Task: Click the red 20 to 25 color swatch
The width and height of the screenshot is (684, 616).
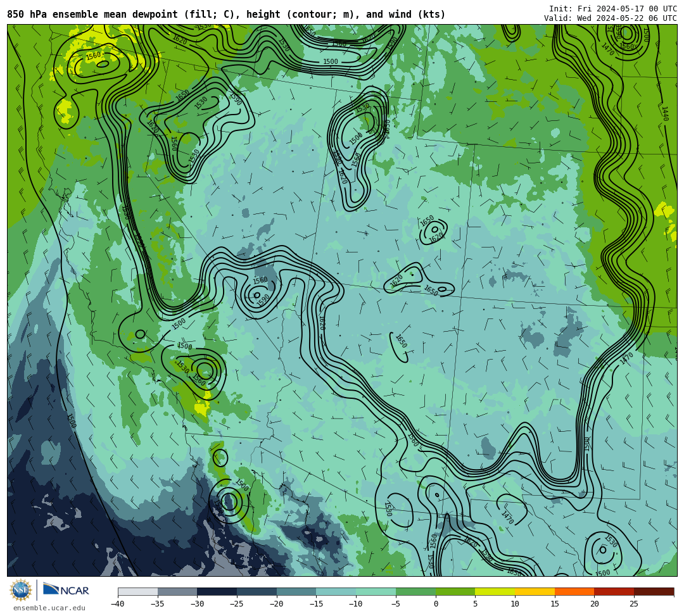Action: (x=614, y=591)
